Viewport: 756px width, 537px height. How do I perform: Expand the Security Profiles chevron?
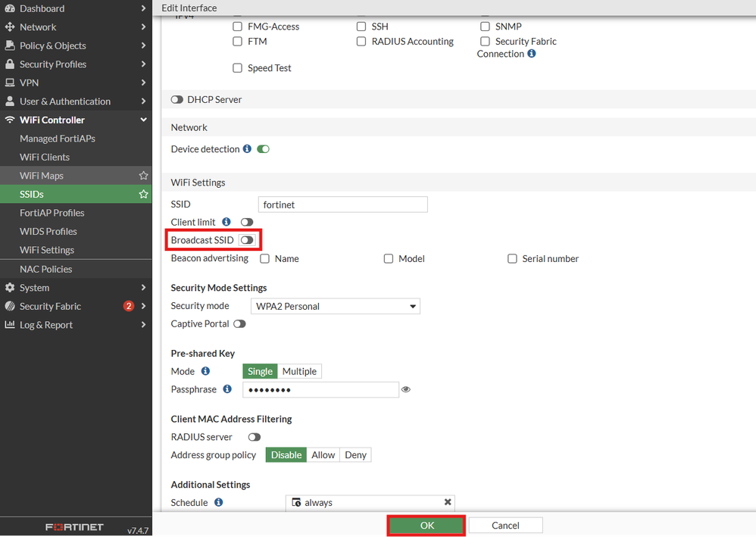(x=143, y=64)
